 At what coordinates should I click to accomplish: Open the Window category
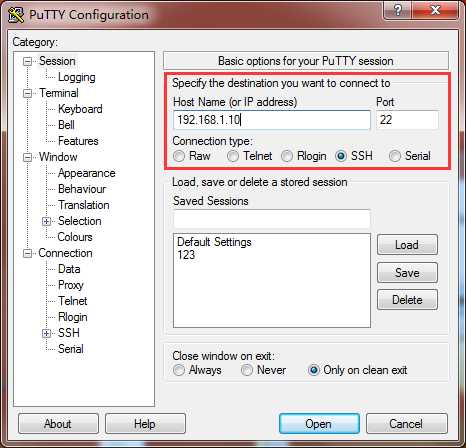click(x=58, y=157)
